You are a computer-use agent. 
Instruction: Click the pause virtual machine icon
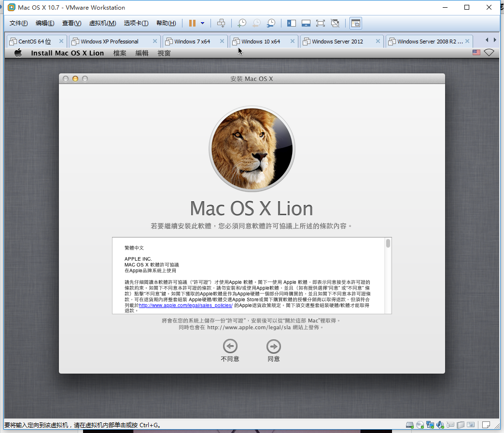pyautogui.click(x=192, y=23)
